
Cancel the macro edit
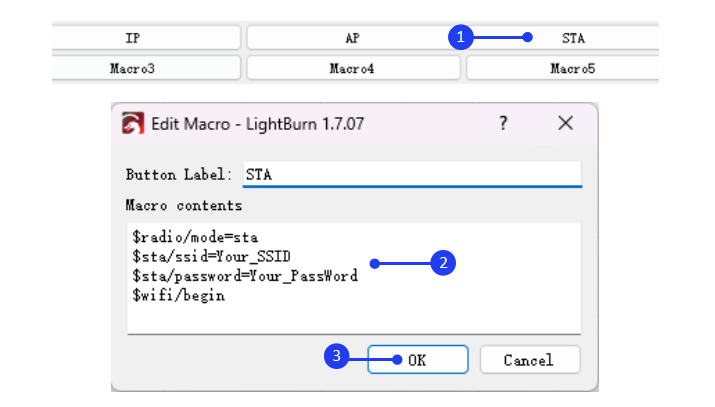[x=530, y=360]
